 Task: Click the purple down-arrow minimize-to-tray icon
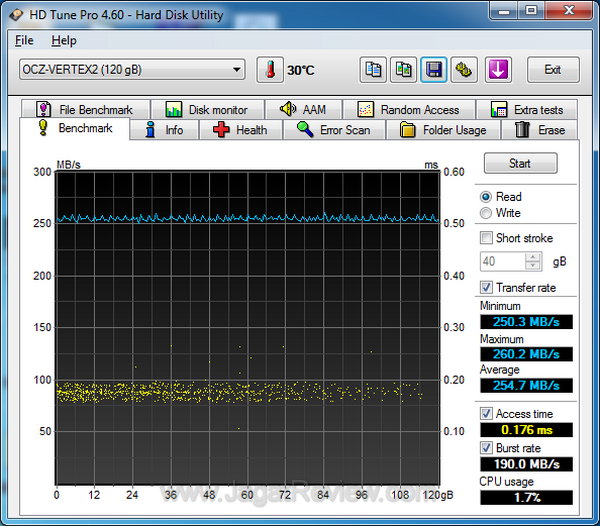pos(499,70)
